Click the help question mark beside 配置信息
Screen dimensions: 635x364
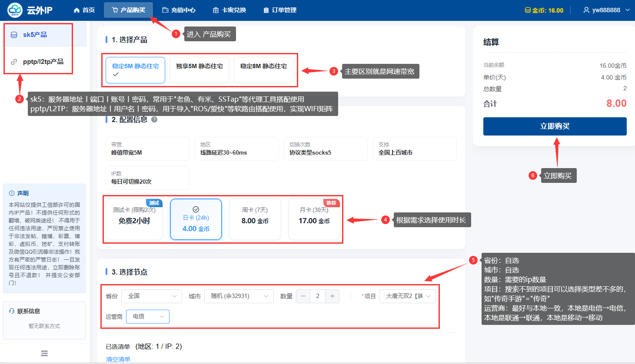coord(154,119)
